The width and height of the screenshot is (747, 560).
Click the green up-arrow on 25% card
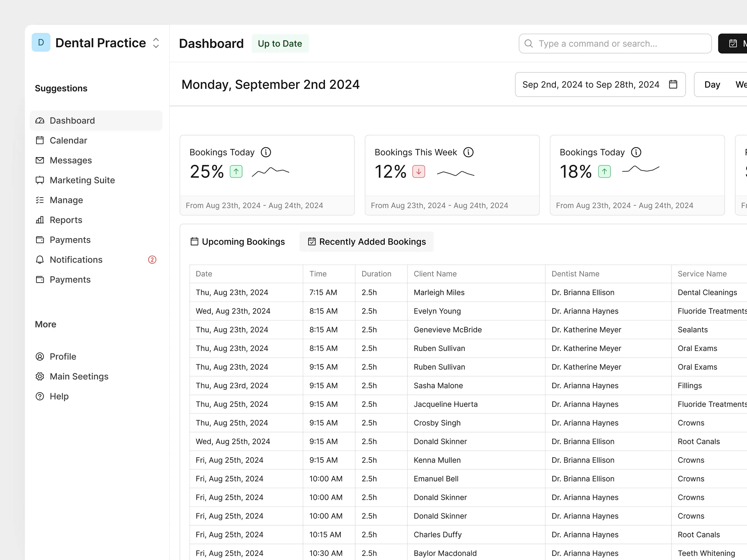236,171
